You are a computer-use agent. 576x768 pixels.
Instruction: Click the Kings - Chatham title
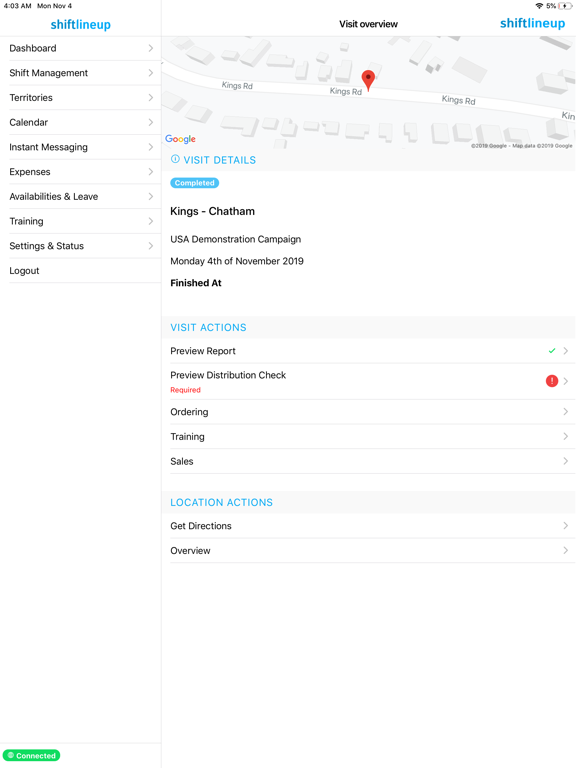pyautogui.click(x=213, y=211)
